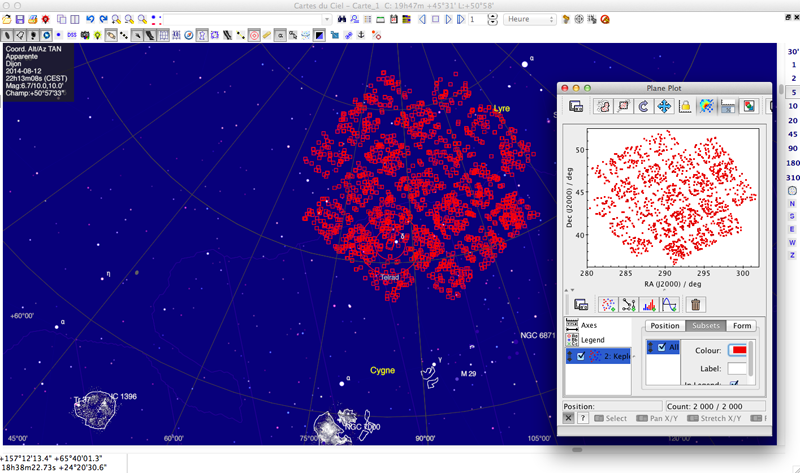Switch to the Position tab
This screenshot has height=473, width=800.
coord(664,326)
